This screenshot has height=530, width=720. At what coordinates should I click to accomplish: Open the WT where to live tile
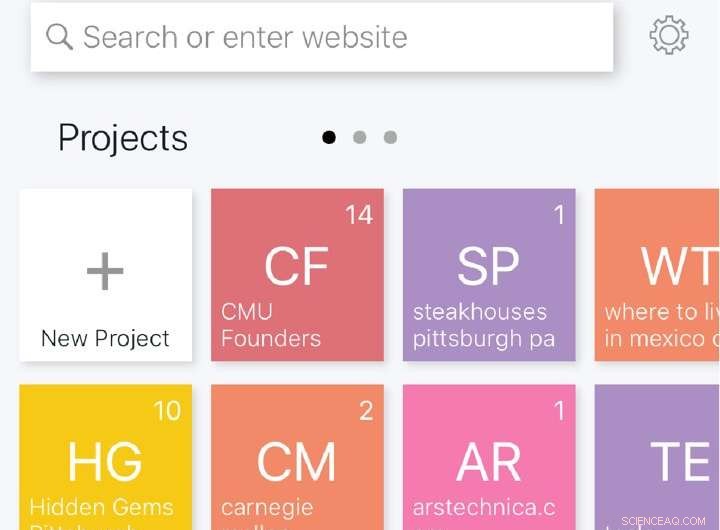click(x=657, y=275)
